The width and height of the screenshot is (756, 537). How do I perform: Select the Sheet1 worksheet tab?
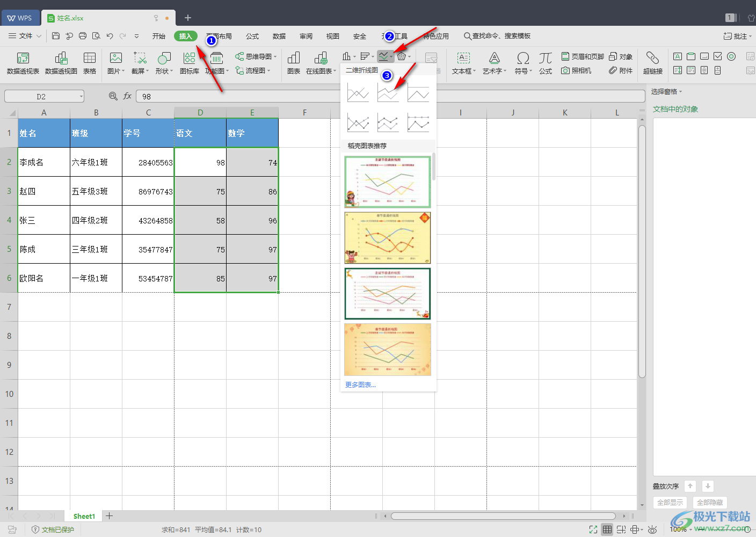(x=84, y=516)
